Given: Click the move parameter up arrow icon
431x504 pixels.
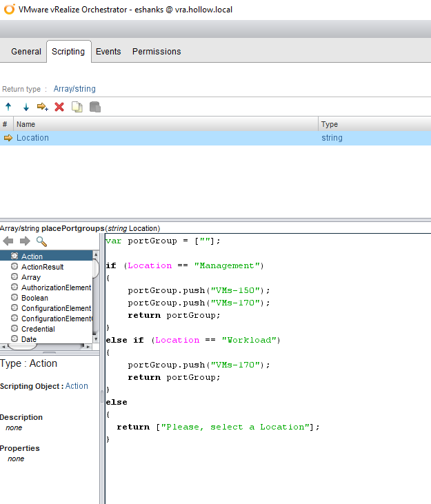Looking at the screenshot, I should pyautogui.click(x=8, y=107).
